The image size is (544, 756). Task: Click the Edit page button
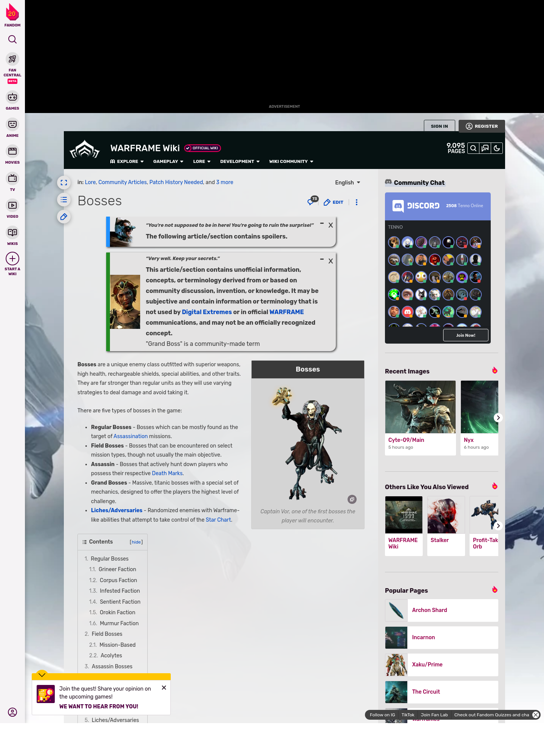(334, 202)
